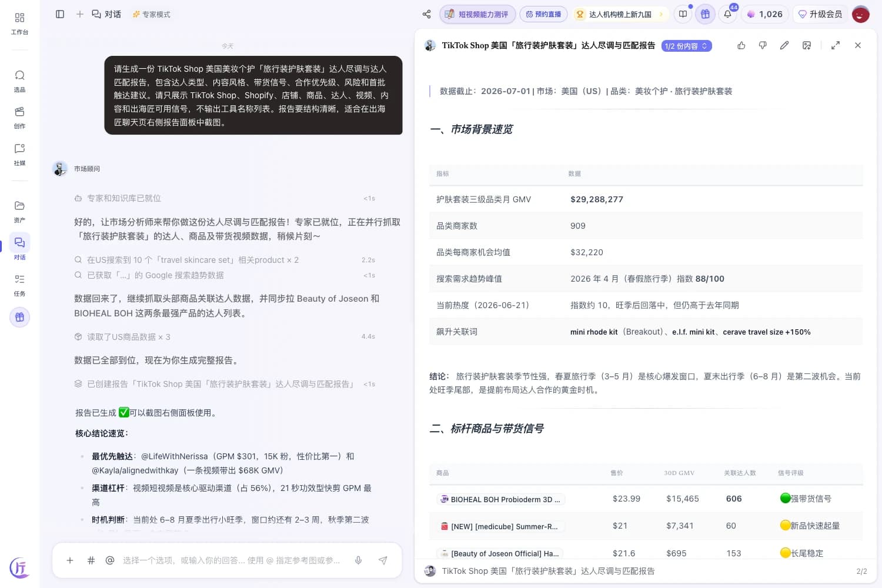Activate microphone voice input
This screenshot has height=588, width=882.
[358, 560]
